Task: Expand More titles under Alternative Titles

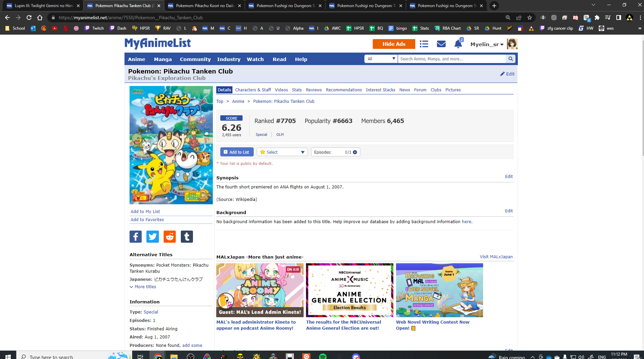Action: pyautogui.click(x=143, y=287)
